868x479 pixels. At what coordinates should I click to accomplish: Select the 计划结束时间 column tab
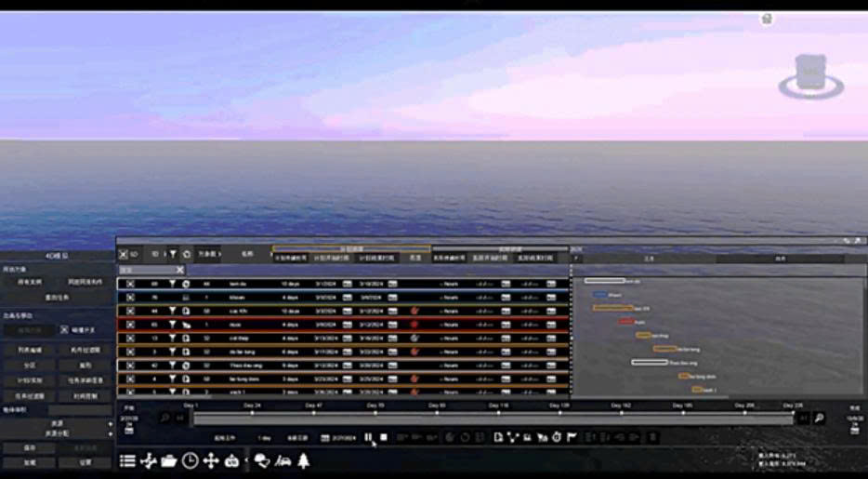(377, 258)
